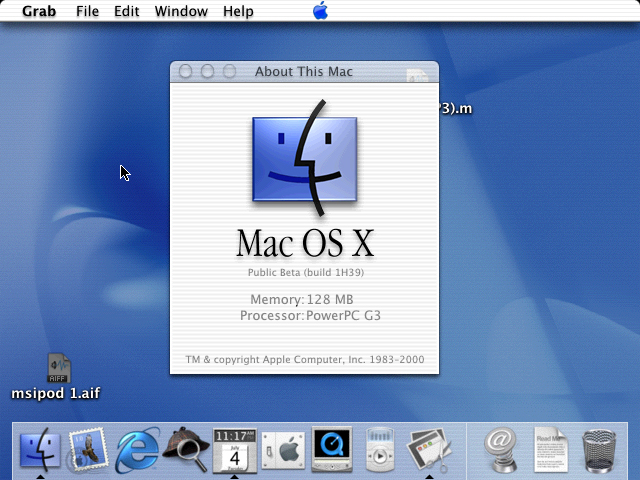Viewport: 640px width, 480px height.
Task: Open the Window menu
Action: (x=181, y=11)
